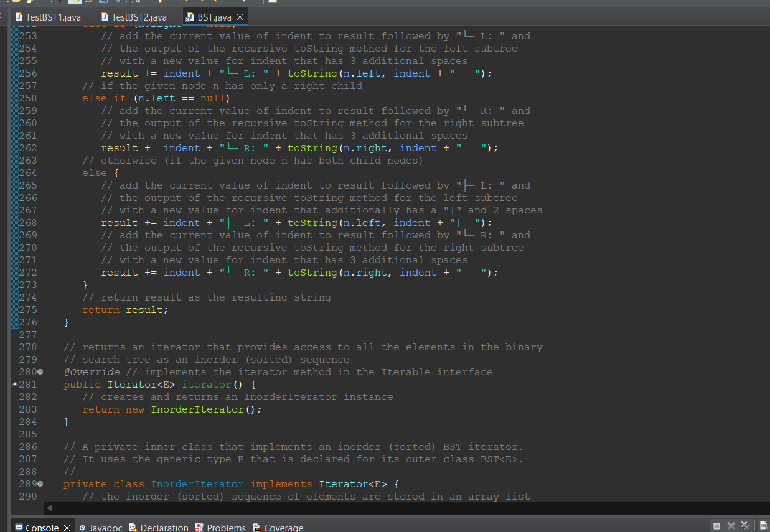Click the Back navigation arrow in the toolbar
Viewport: 770px width, 532px height.
187,3
